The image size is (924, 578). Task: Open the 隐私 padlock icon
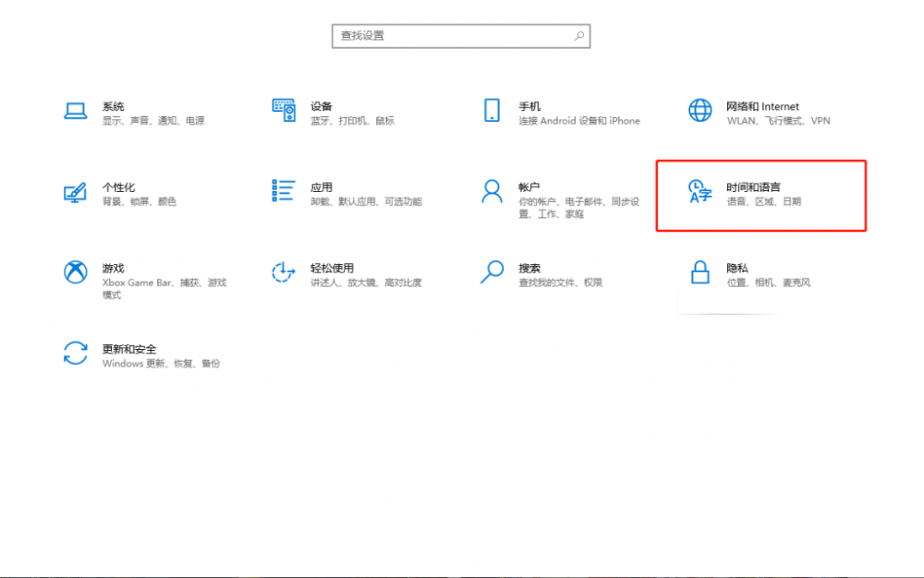tap(700, 272)
